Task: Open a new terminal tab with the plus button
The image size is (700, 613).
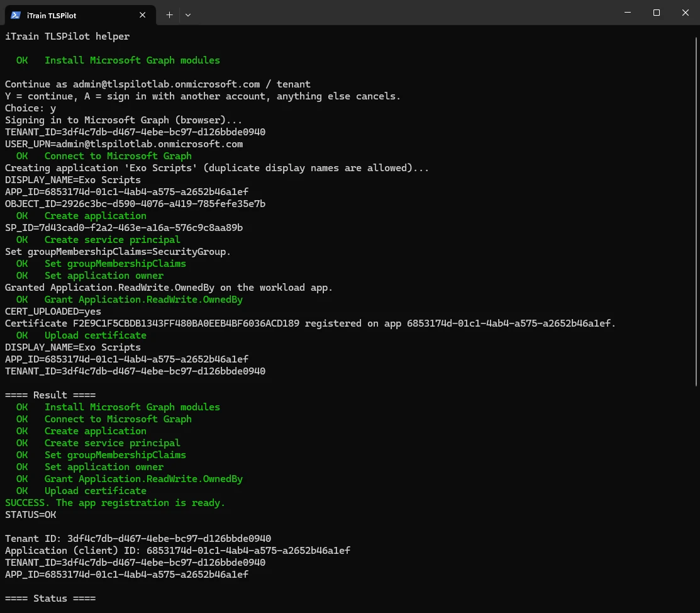Action: pos(169,15)
